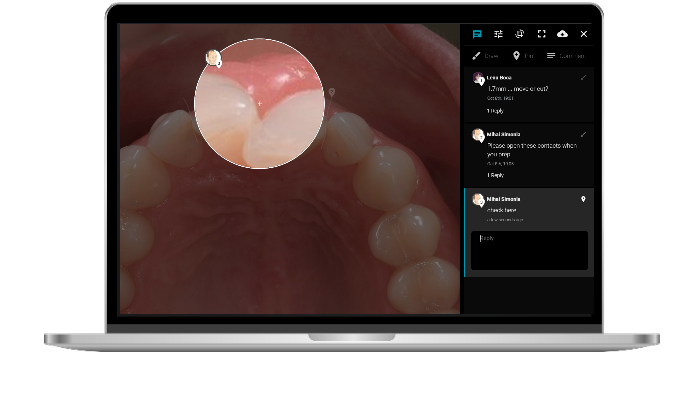The width and height of the screenshot is (680, 400).
Task: Open the comments panel icon
Action: [x=477, y=34]
